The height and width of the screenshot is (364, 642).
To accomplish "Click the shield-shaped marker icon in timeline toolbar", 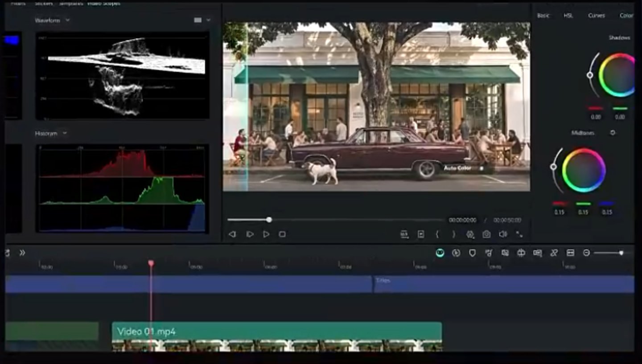I will point(472,253).
